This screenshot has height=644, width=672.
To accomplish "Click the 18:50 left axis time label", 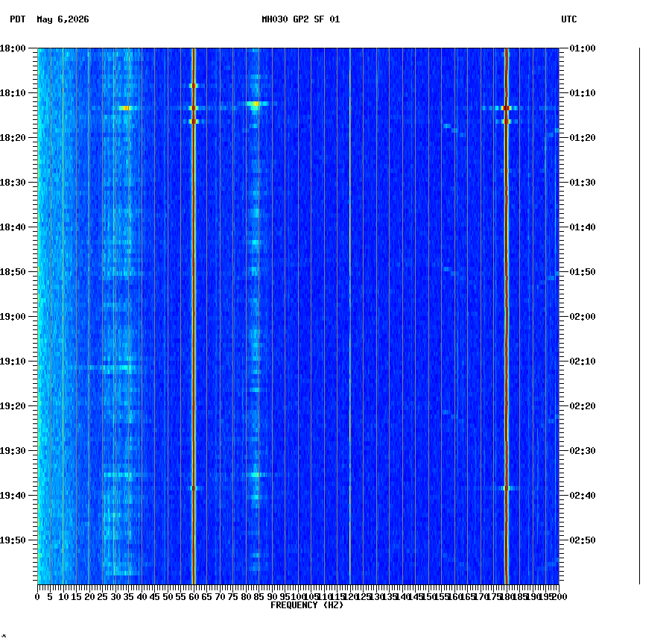I will click(13, 272).
